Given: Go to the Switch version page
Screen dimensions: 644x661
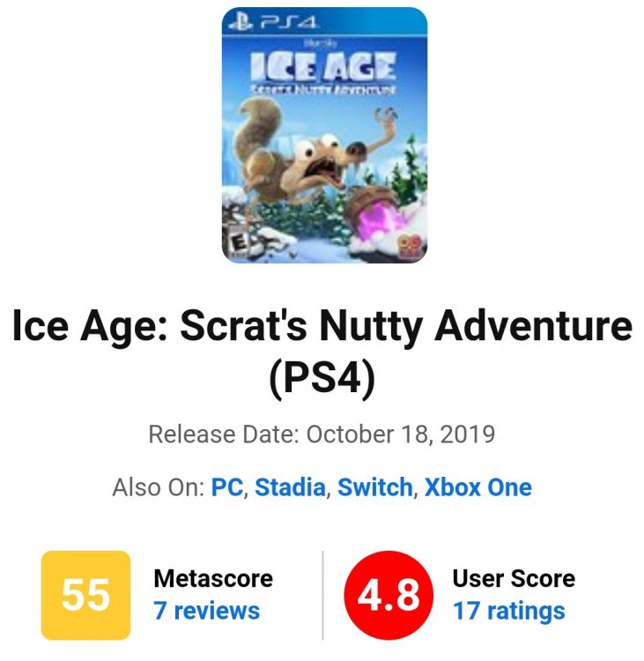Looking at the screenshot, I should pyautogui.click(x=374, y=486).
